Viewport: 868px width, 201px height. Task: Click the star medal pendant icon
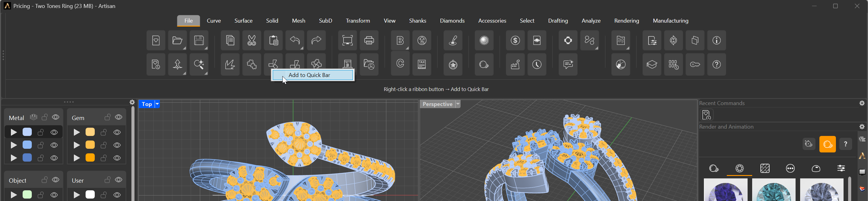[x=453, y=64]
